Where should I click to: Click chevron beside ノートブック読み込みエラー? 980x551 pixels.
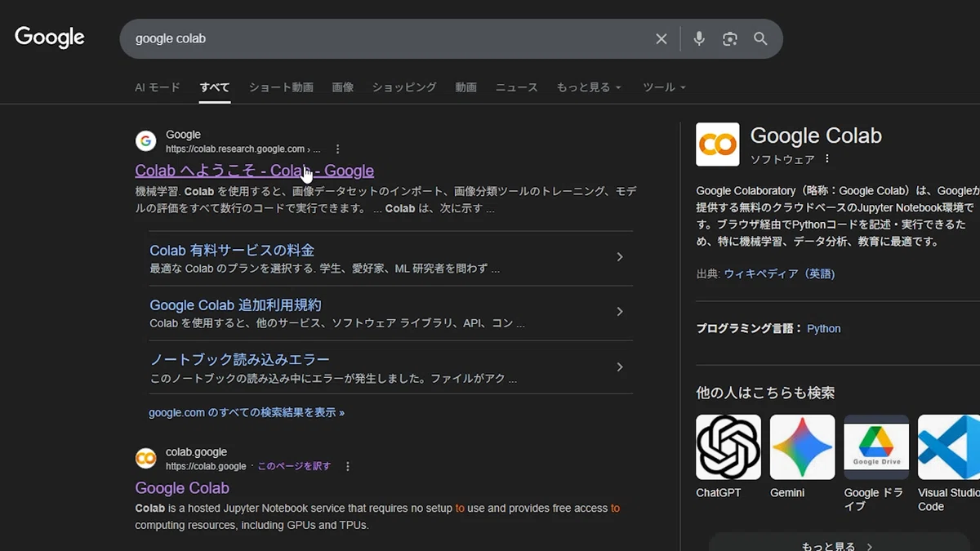[x=620, y=367]
